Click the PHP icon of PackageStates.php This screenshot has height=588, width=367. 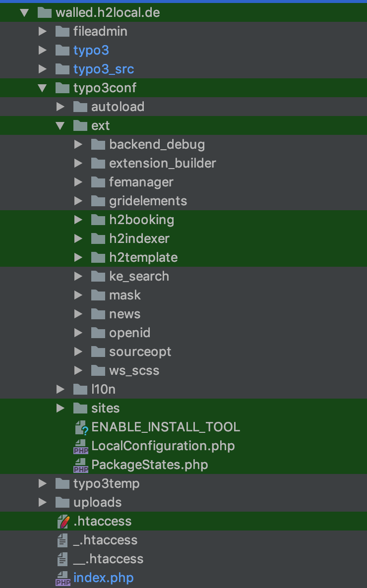pyautogui.click(x=80, y=465)
